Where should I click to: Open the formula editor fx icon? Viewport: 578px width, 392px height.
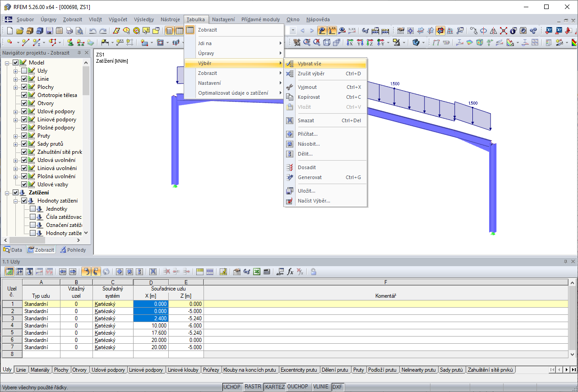(291, 272)
